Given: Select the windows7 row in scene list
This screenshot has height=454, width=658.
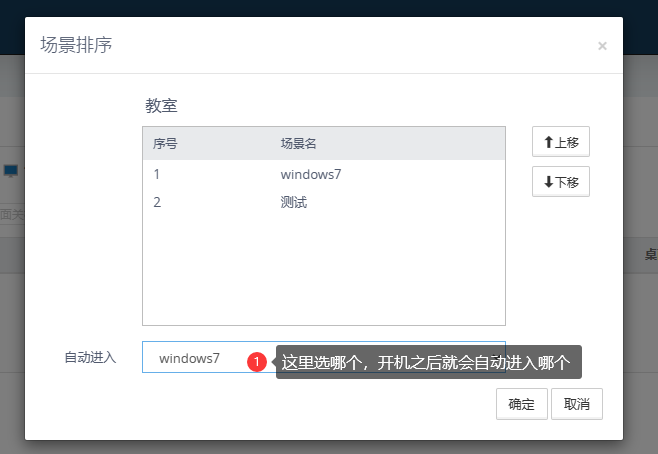Looking at the screenshot, I should tap(311, 174).
